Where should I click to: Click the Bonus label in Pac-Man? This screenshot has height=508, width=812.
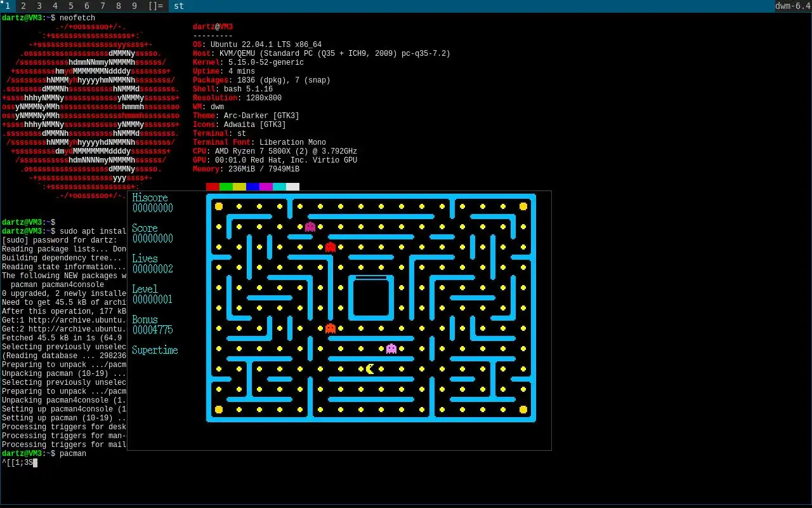145,319
